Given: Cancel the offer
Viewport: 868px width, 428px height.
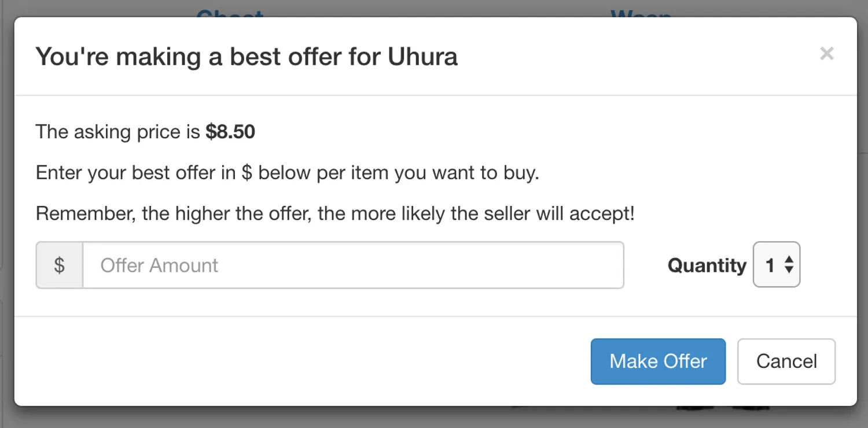Looking at the screenshot, I should pyautogui.click(x=786, y=361).
